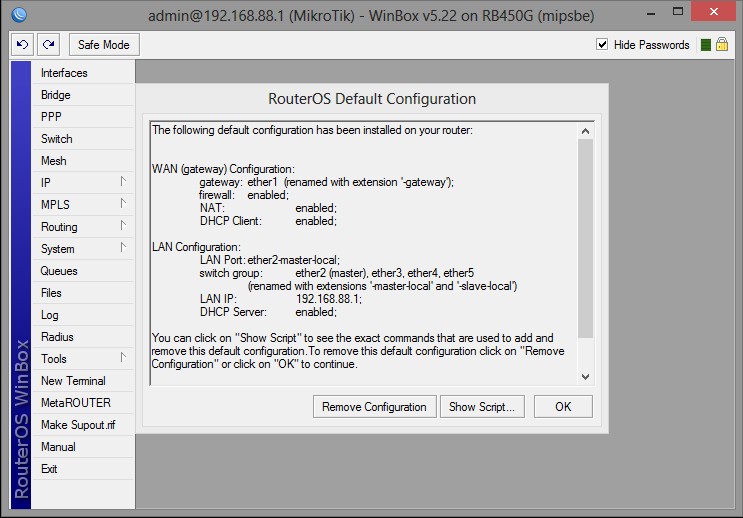
Task: Click the Redo arrow icon
Action: 48,45
